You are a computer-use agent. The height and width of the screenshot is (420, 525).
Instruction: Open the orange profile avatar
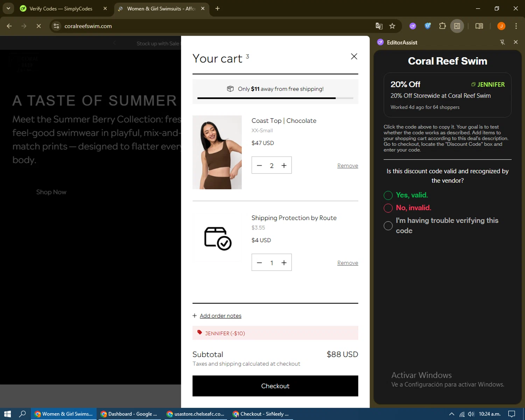coord(501,26)
